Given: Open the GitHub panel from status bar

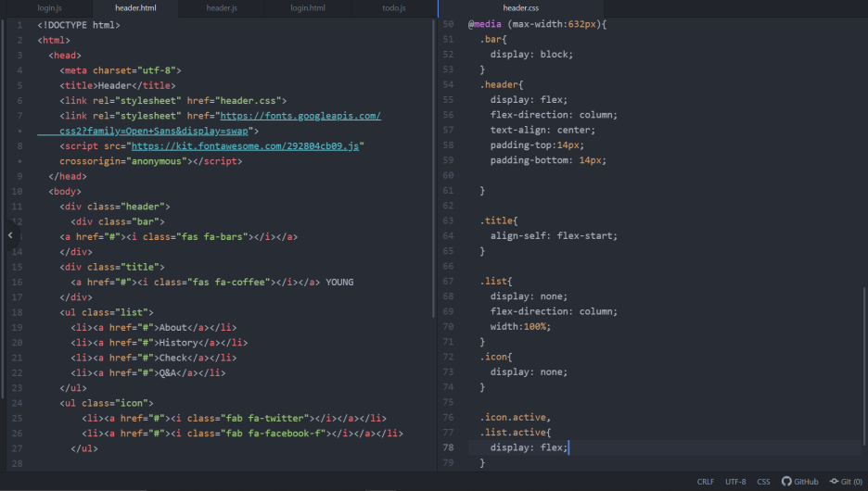Looking at the screenshot, I should click(800, 482).
